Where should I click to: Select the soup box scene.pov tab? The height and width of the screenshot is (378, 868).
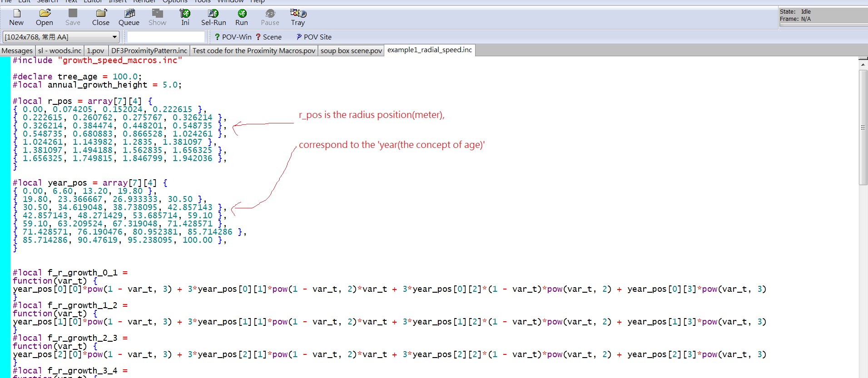click(x=351, y=50)
